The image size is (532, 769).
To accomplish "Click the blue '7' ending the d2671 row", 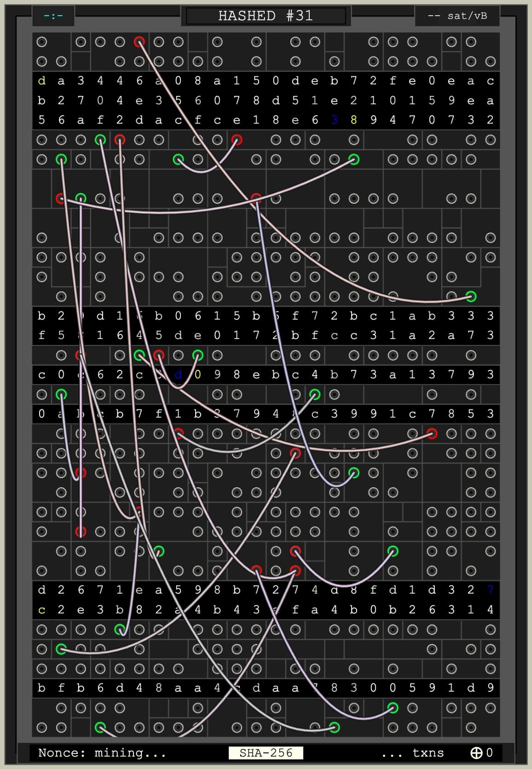I will (490, 590).
